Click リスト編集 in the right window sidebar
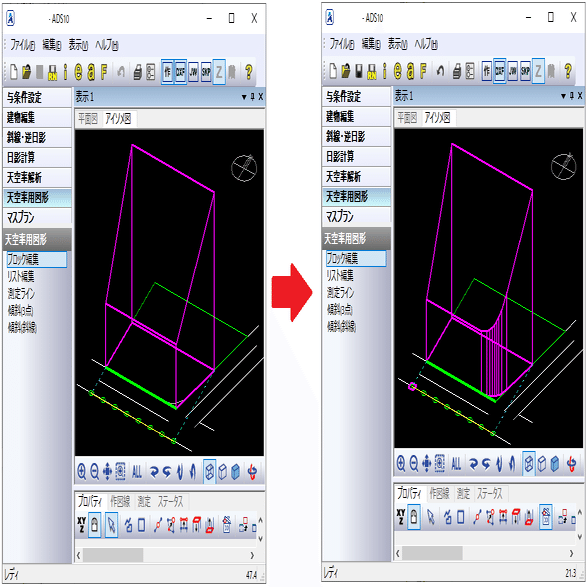The height and width of the screenshot is (587, 587). 340,275
